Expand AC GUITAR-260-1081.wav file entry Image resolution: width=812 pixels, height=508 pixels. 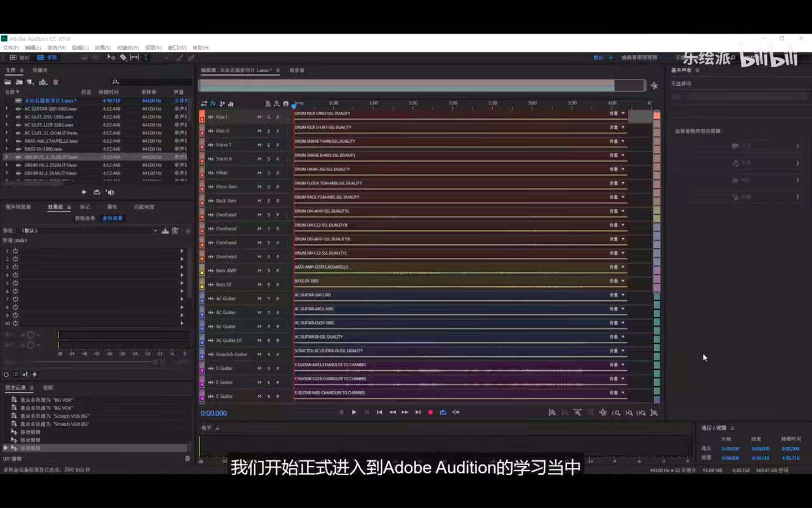(6, 108)
